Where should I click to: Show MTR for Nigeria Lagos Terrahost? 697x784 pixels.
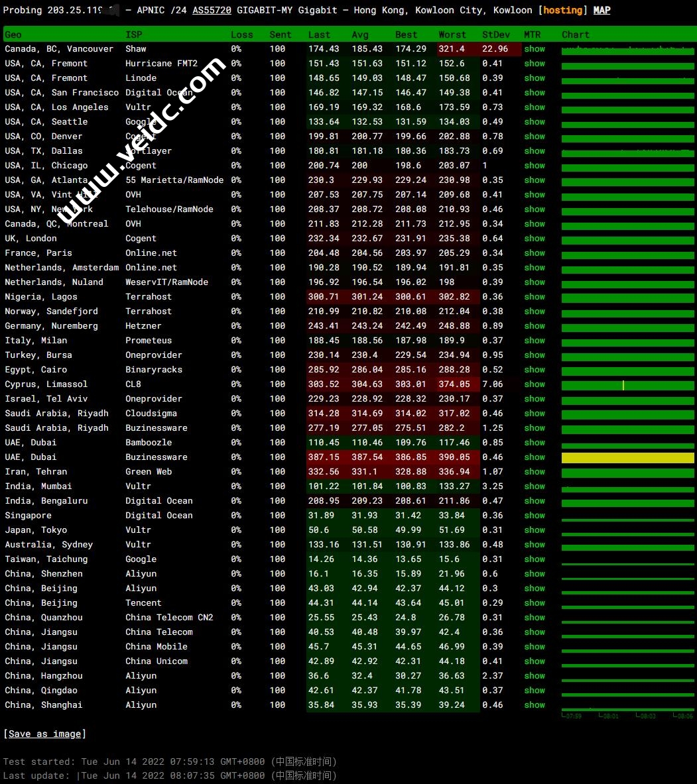(535, 296)
